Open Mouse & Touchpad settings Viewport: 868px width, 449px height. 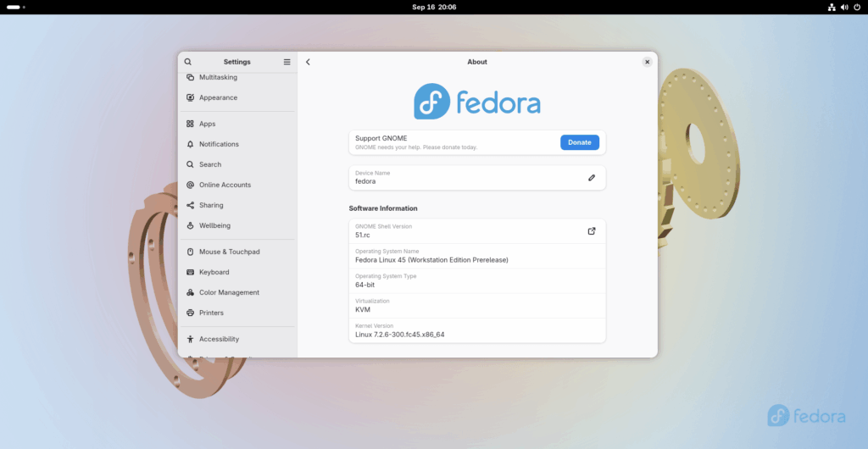[238, 252]
